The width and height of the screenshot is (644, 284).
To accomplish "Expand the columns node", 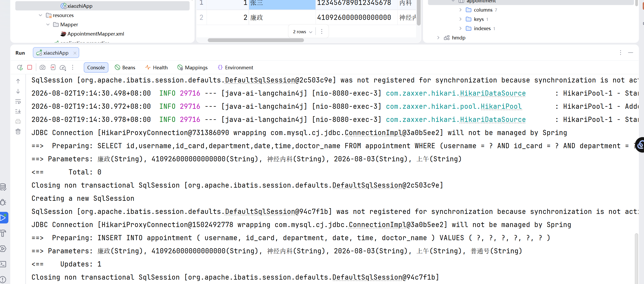I will [461, 10].
